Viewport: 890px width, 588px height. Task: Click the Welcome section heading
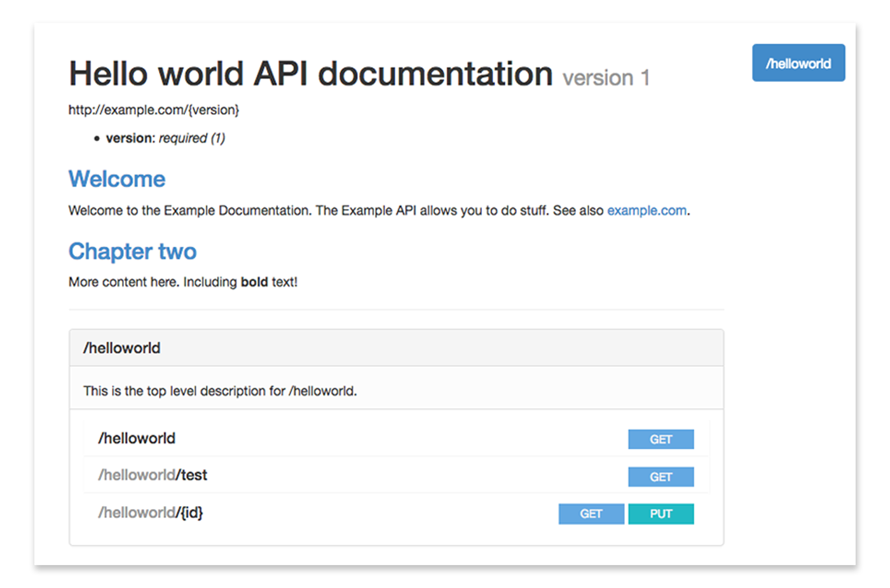click(x=116, y=179)
